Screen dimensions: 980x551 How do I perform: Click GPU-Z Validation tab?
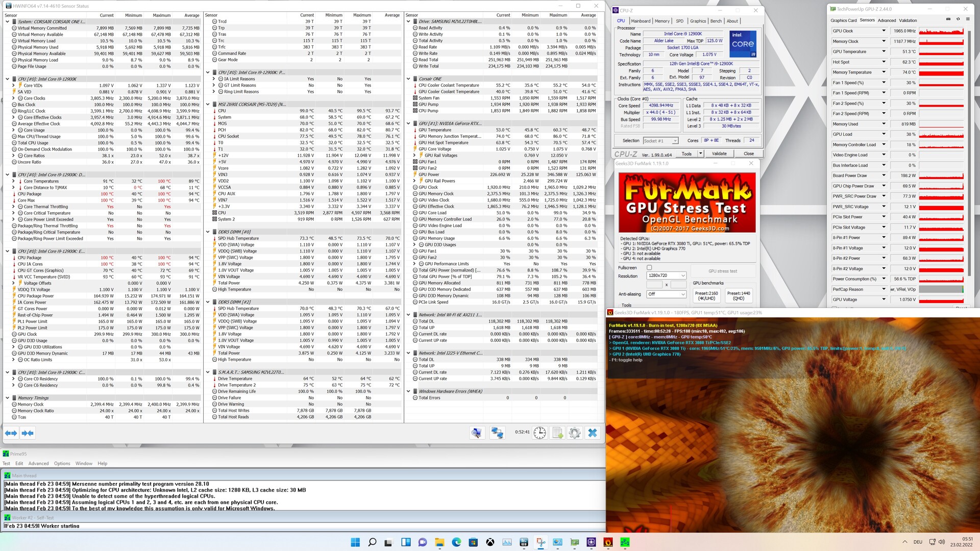(x=908, y=20)
